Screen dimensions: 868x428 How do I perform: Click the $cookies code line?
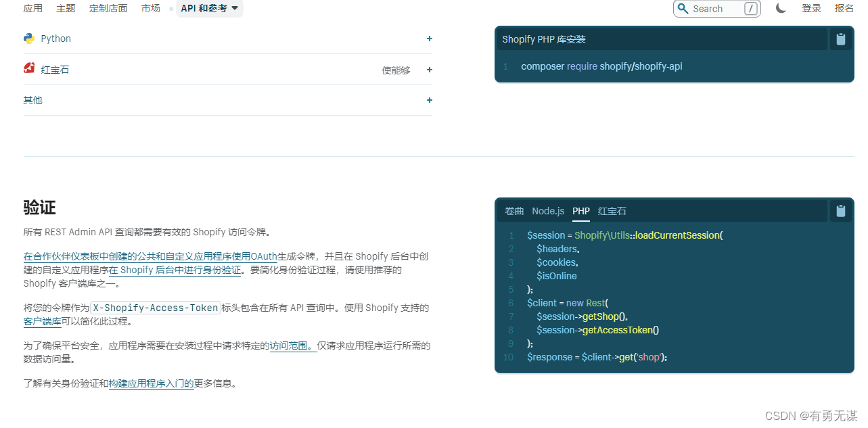pos(557,262)
